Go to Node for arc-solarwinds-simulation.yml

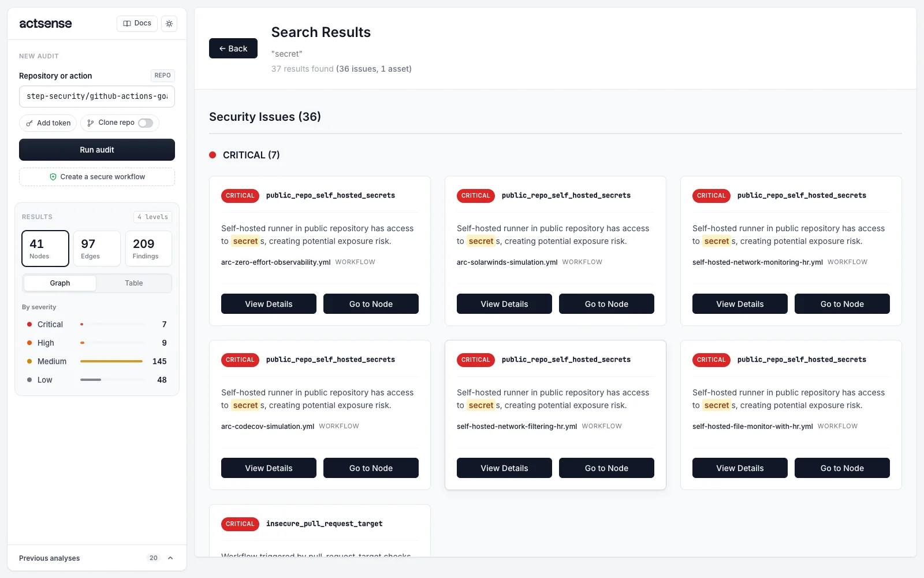[x=606, y=304]
